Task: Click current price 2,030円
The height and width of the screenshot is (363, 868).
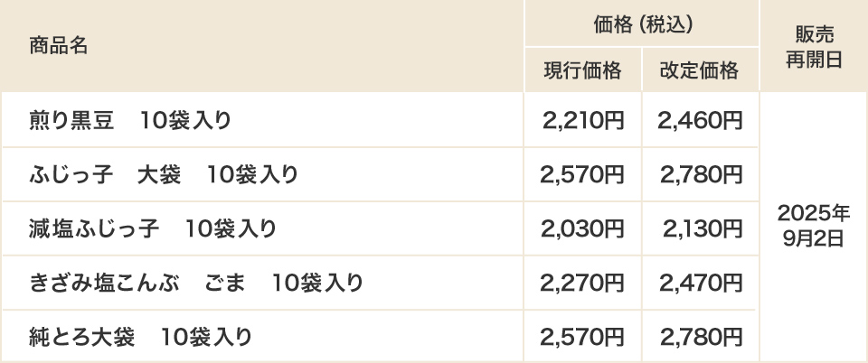Action: 582,228
